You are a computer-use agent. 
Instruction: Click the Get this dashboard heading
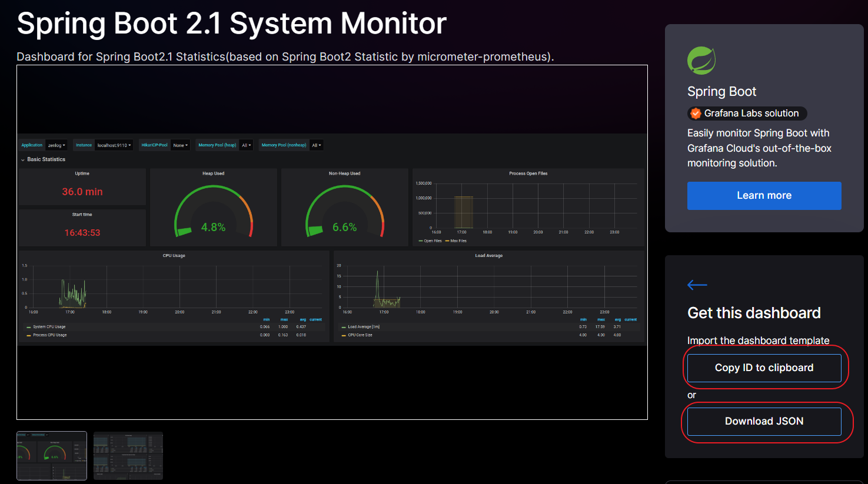coord(754,313)
